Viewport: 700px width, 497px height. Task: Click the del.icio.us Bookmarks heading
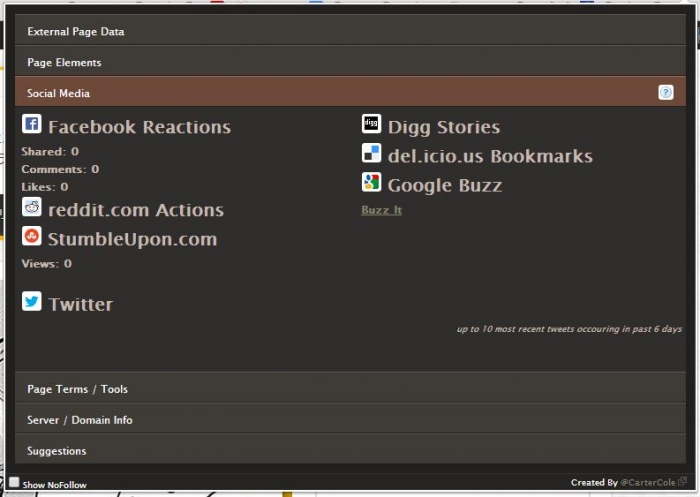click(x=490, y=156)
